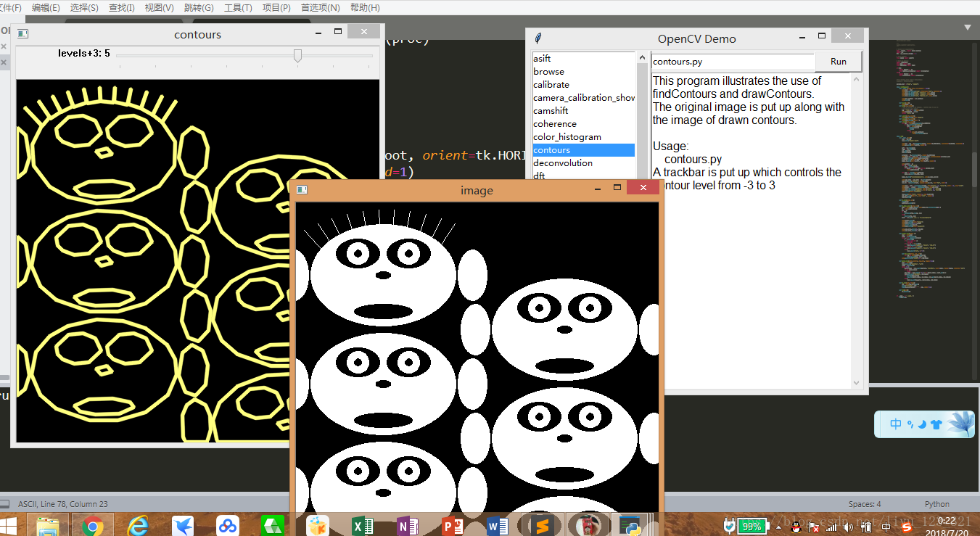This screenshot has width=980, height=536.
Task: Open 查找(I) menu
Action: click(121, 7)
